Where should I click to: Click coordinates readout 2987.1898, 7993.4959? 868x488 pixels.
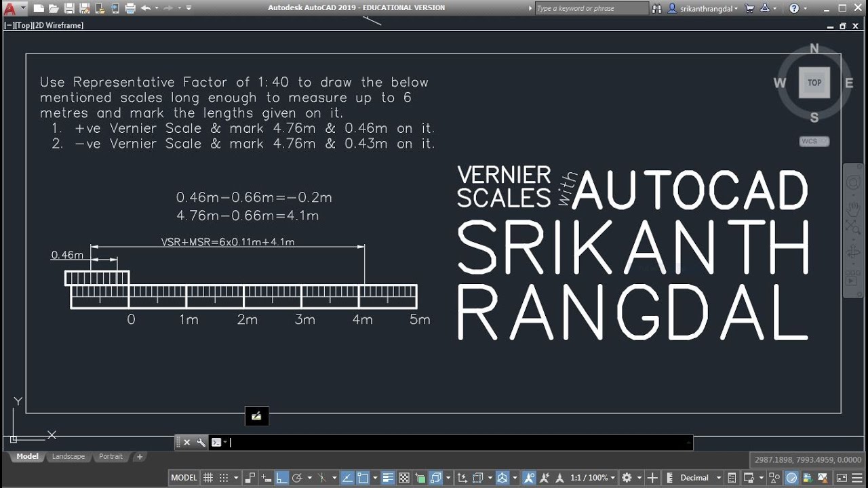(807, 460)
